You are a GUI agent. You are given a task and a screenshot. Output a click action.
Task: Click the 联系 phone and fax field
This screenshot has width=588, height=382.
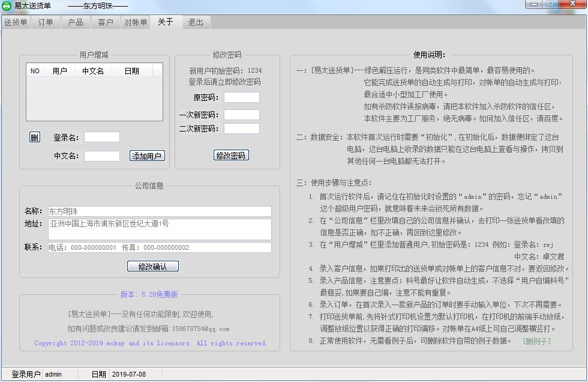coord(160,247)
